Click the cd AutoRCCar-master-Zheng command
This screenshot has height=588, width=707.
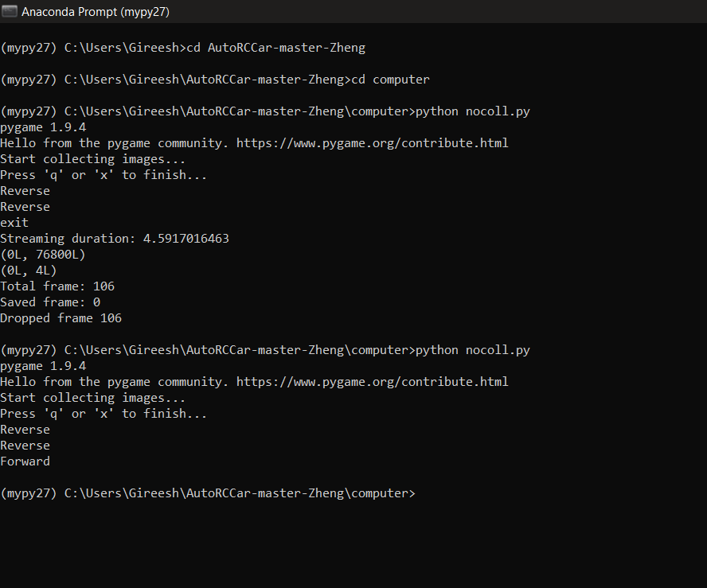point(277,47)
